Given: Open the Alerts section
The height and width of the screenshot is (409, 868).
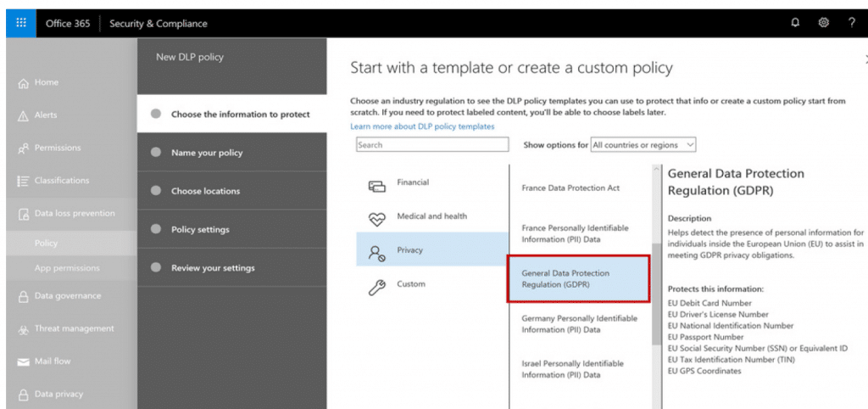Looking at the screenshot, I should [x=46, y=115].
